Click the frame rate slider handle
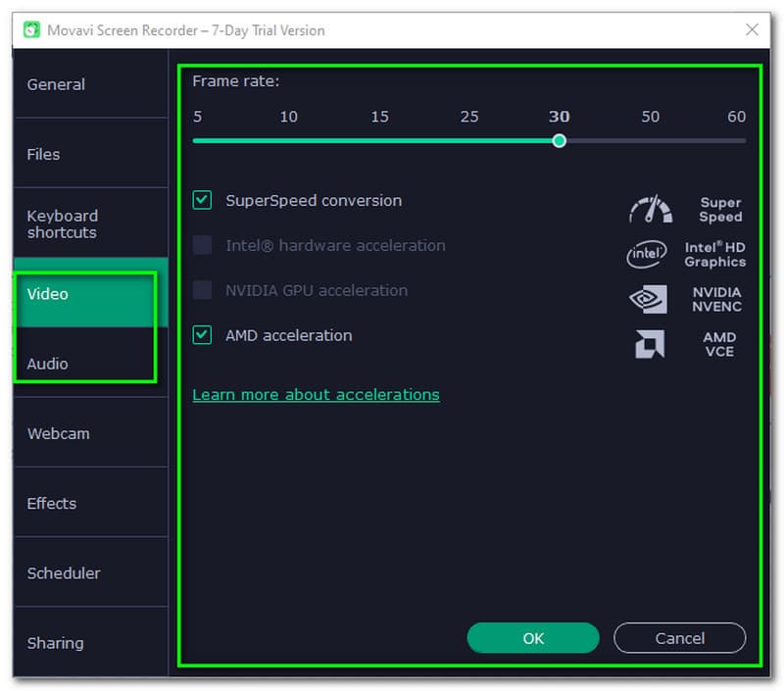 point(559,141)
